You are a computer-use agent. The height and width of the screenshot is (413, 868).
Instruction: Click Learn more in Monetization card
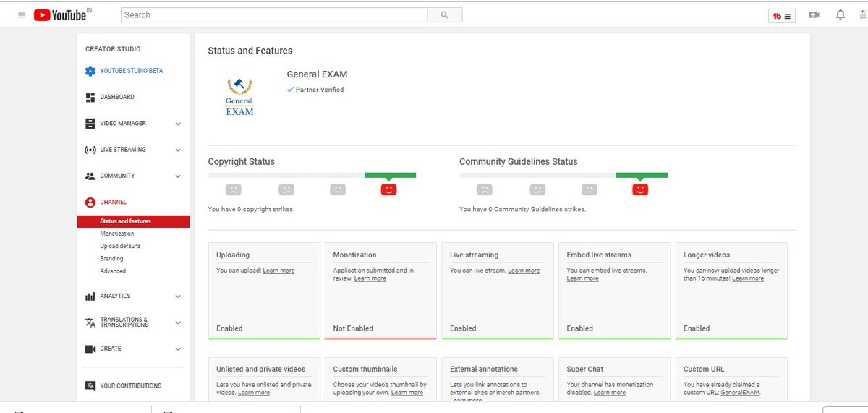click(x=370, y=278)
